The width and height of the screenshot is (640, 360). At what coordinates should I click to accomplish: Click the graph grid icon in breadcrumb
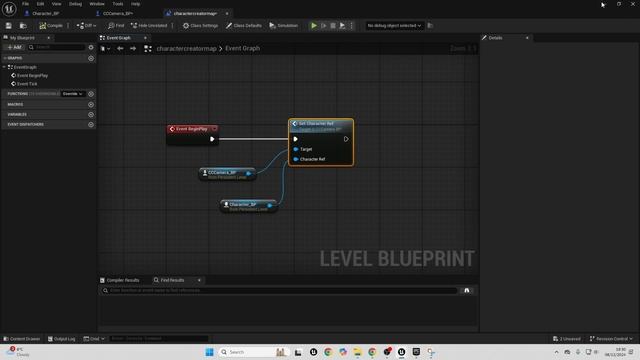click(x=148, y=49)
